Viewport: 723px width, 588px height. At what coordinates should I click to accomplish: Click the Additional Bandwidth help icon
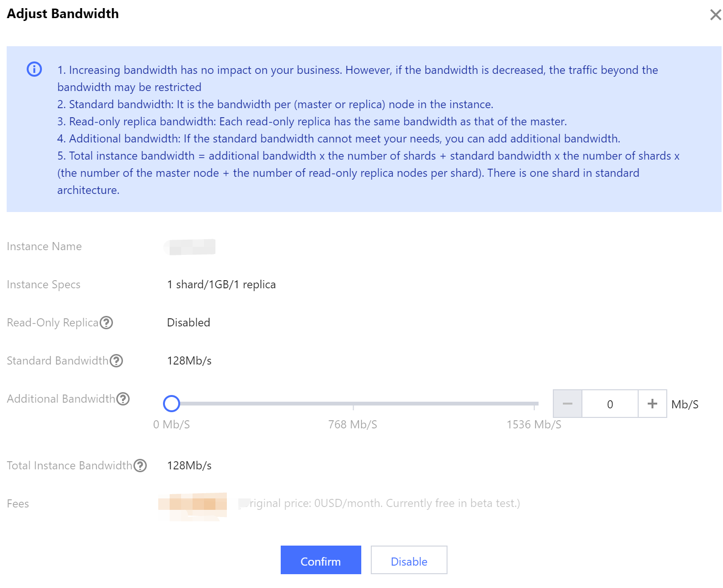[123, 399]
